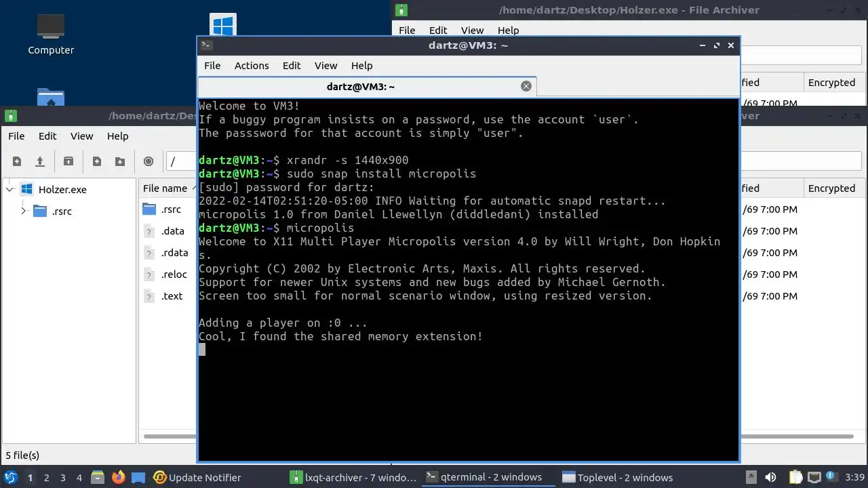Click the 'sudo snap install micropolis' terminal line

(338, 174)
